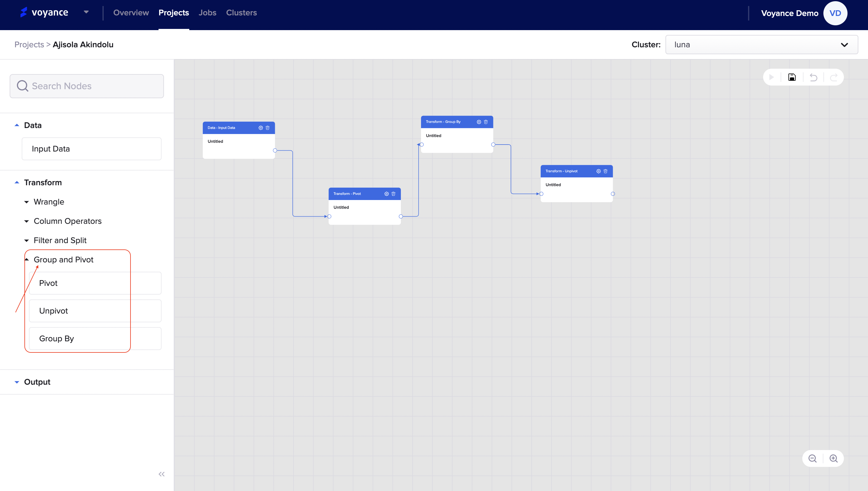The width and height of the screenshot is (868, 491).
Task: Zoom in on the canvas
Action: click(833, 459)
